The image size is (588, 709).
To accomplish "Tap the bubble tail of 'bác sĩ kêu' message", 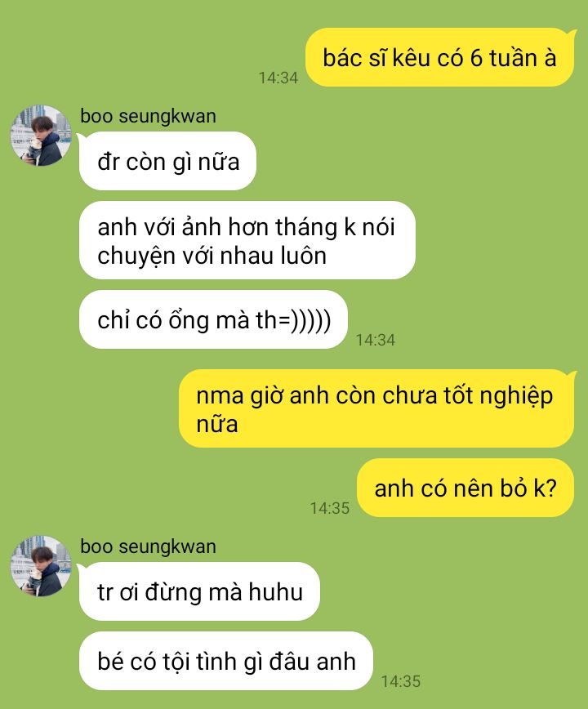I will [572, 33].
